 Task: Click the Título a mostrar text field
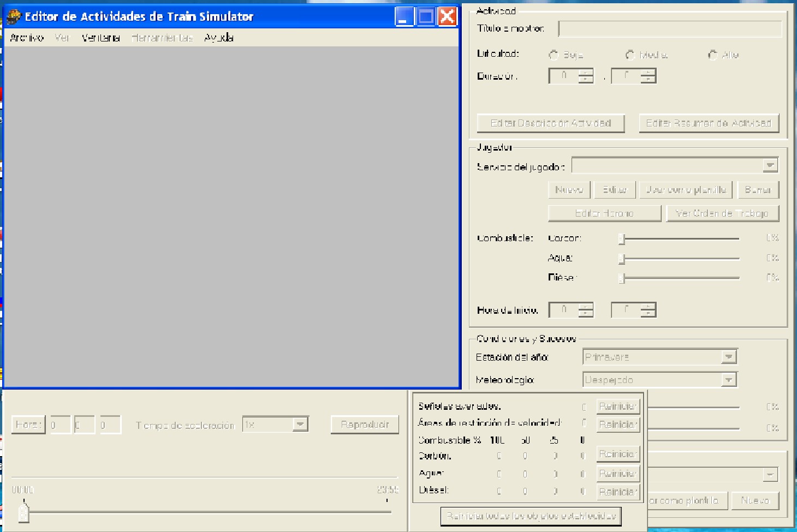[x=670, y=29]
